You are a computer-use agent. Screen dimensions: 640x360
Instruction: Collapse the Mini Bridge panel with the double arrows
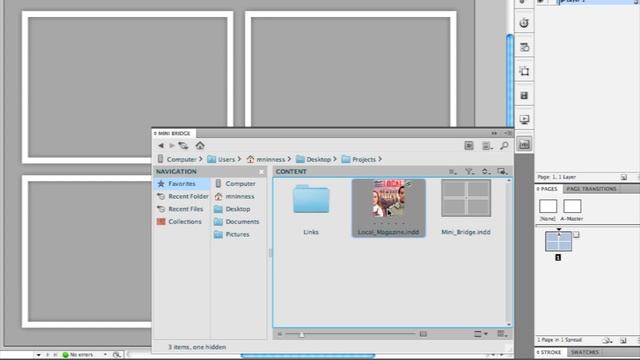coord(494,133)
